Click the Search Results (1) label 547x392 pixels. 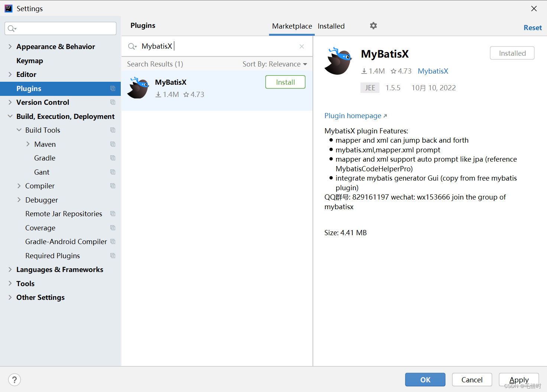pos(155,64)
